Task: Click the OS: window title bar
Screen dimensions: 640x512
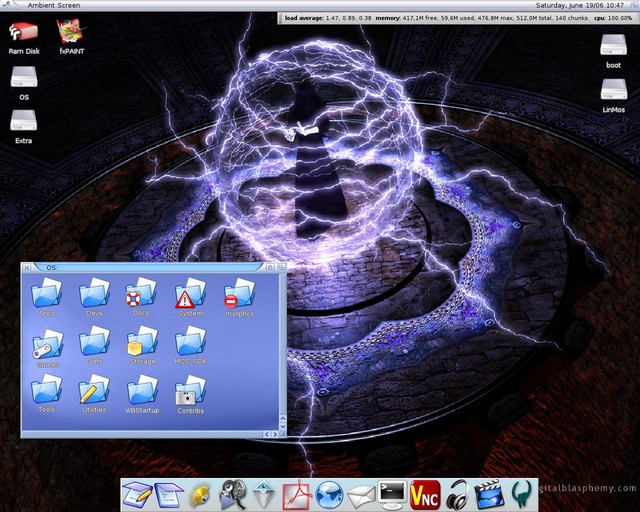Action: coord(149,267)
